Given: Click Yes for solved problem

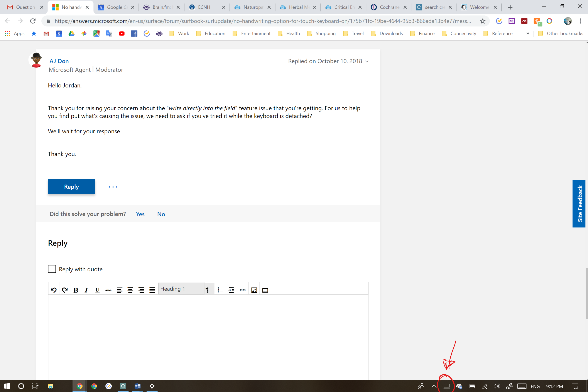Looking at the screenshot, I should click(140, 214).
